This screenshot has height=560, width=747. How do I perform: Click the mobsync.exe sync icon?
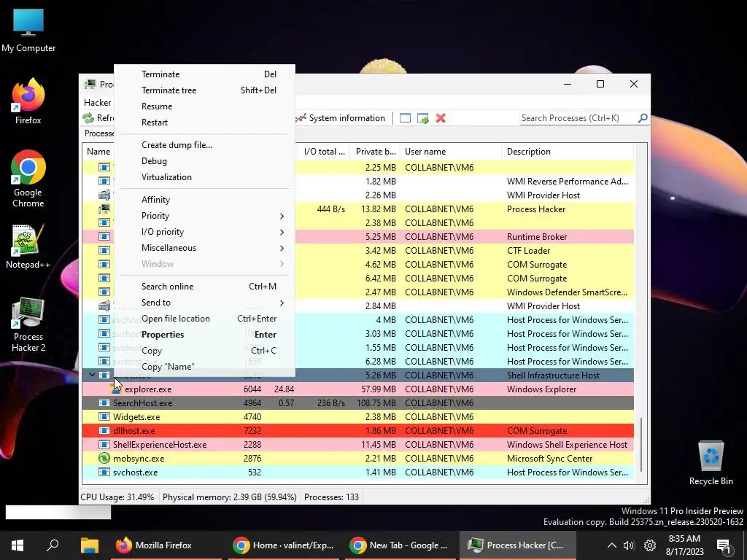[104, 458]
